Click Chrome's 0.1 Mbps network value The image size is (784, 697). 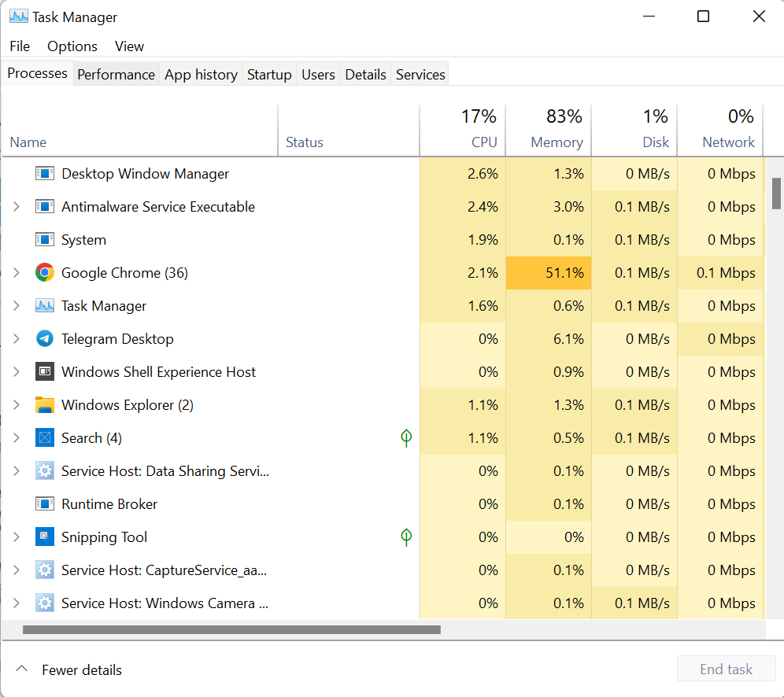tap(726, 273)
